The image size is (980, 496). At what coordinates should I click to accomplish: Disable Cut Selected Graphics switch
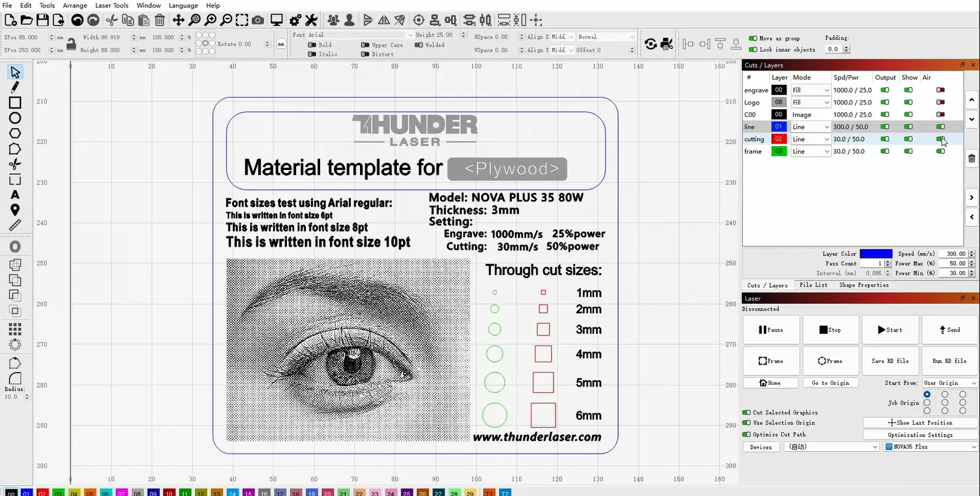point(747,413)
